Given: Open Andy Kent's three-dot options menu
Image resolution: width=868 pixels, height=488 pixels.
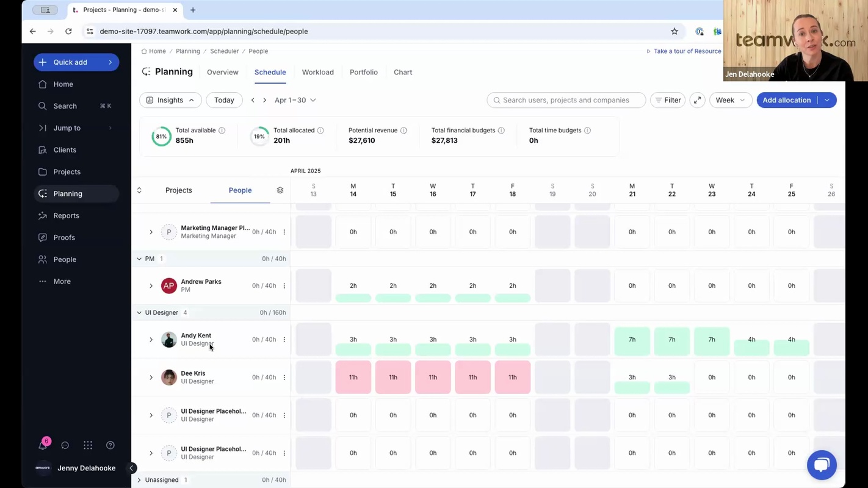Looking at the screenshot, I should pos(284,340).
